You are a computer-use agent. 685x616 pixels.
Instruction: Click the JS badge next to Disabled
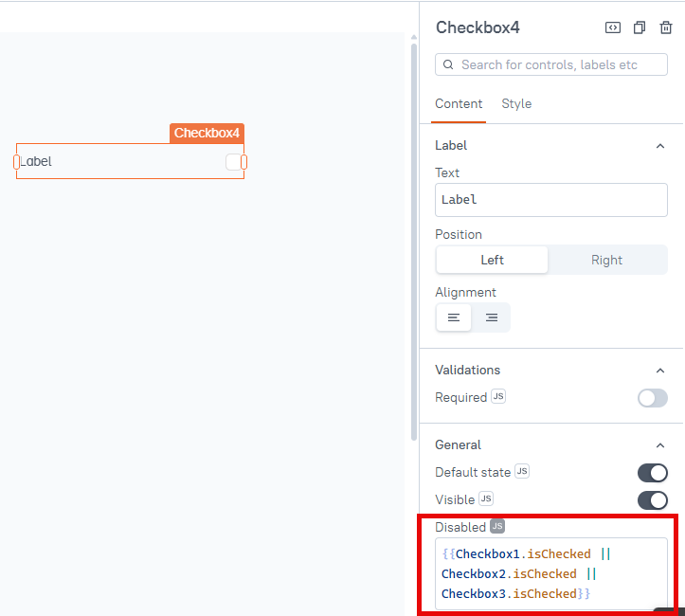coord(497,526)
